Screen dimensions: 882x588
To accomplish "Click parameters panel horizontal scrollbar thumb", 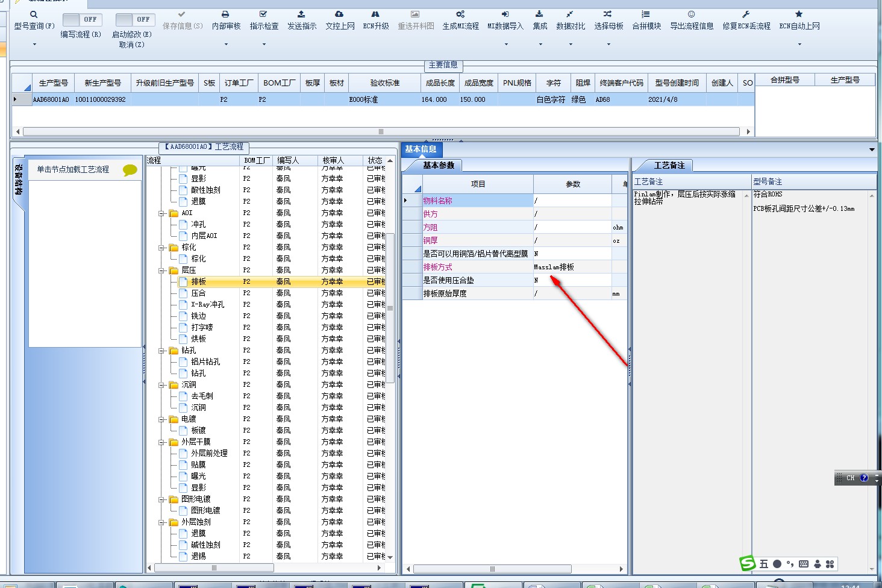I will pyautogui.click(x=492, y=569).
